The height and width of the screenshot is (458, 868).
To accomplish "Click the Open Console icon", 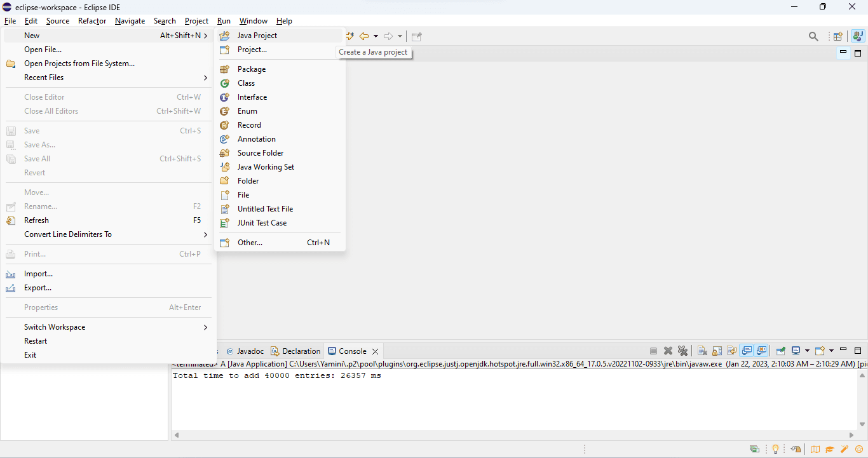I will click(820, 351).
